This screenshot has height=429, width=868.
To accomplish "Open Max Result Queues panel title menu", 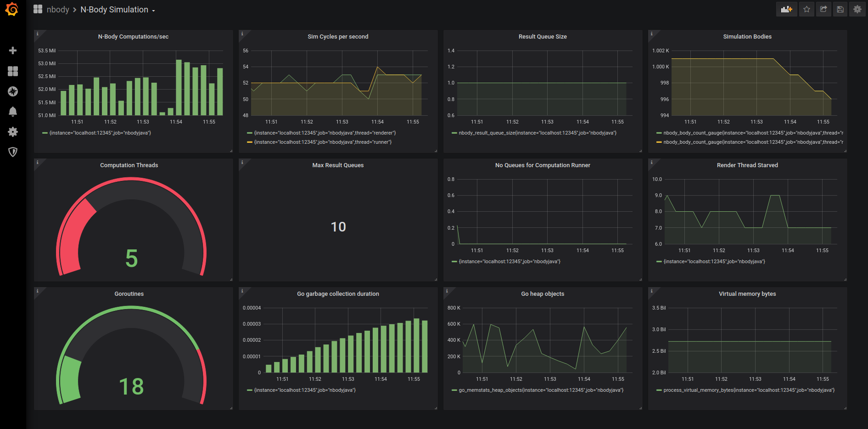I will (x=338, y=165).
